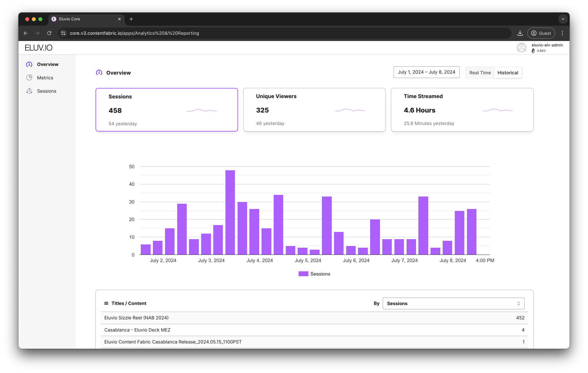Viewport: 588px width, 373px height.
Task: Open the browser downloads icon
Action: tap(520, 33)
